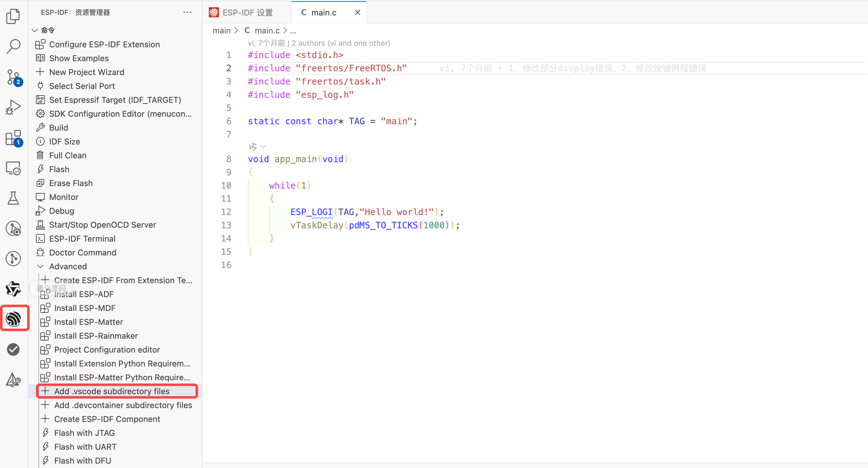The image size is (868, 468).
Task: Start the Monitor command
Action: tap(64, 197)
